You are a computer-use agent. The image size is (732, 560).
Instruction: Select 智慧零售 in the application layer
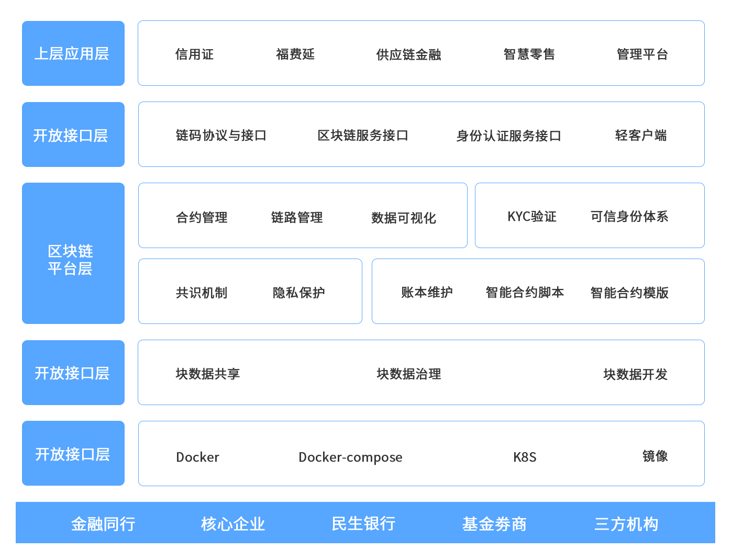(529, 54)
